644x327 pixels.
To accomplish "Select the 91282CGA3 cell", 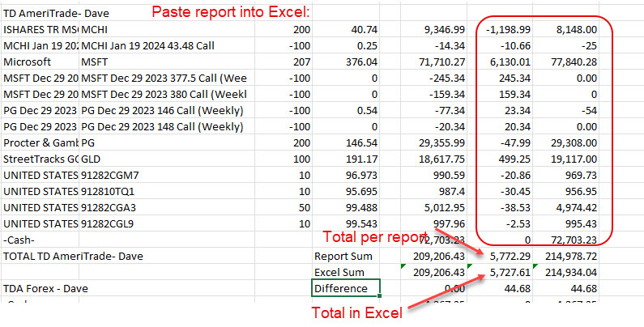I will pyautogui.click(x=167, y=207).
